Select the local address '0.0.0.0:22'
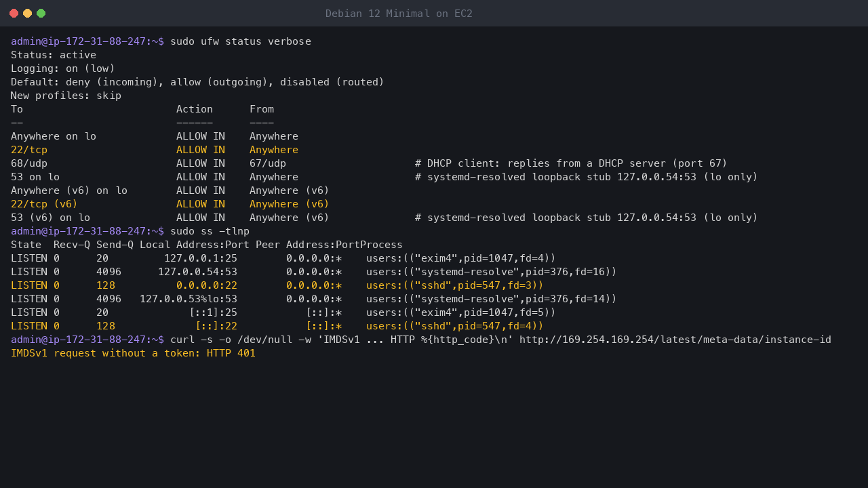 click(x=207, y=285)
